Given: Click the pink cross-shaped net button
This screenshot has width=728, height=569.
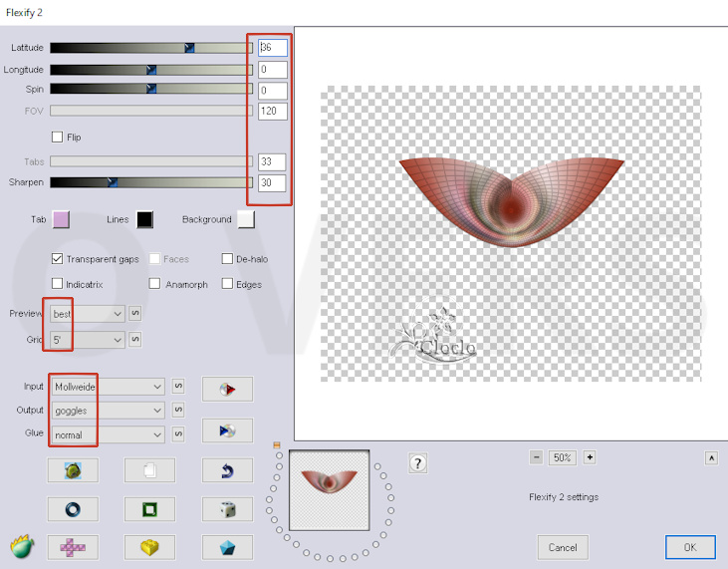Looking at the screenshot, I should [x=73, y=547].
